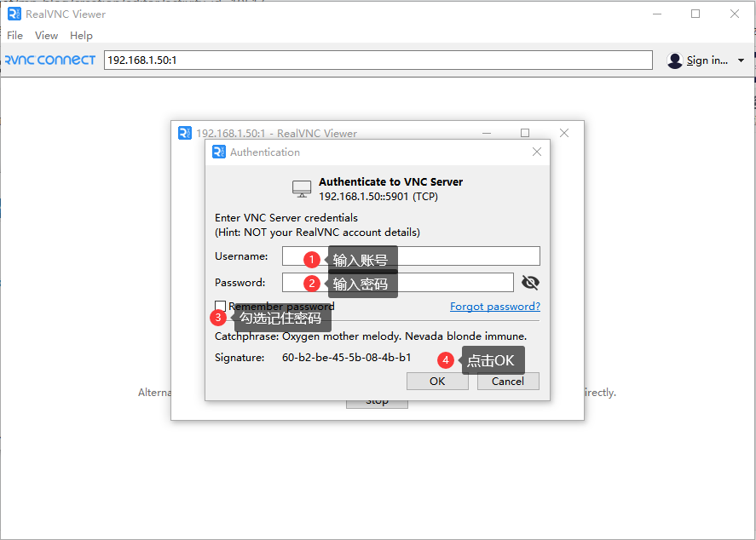Viewport: 756px width, 540px height.
Task: Open the Help menu
Action: [81, 36]
